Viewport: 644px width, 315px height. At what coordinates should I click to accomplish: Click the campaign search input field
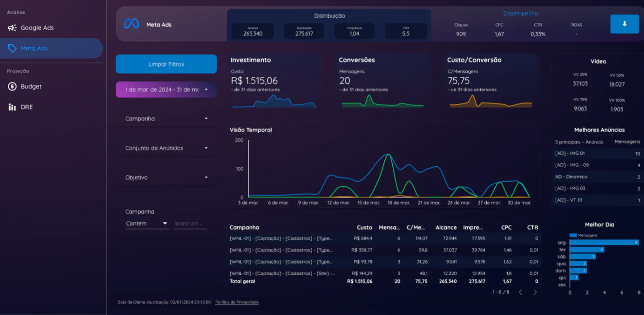[x=190, y=223]
